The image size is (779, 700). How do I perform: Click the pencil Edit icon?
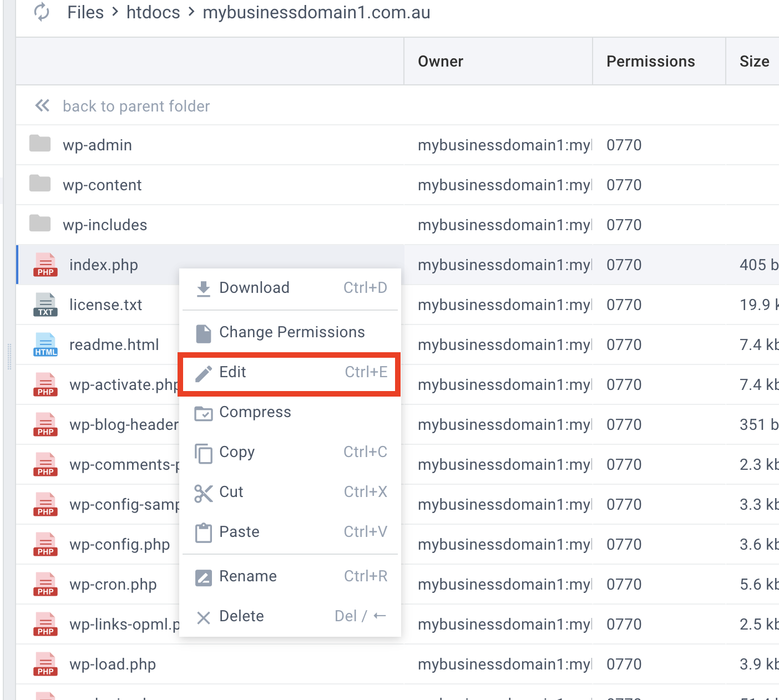[204, 373]
